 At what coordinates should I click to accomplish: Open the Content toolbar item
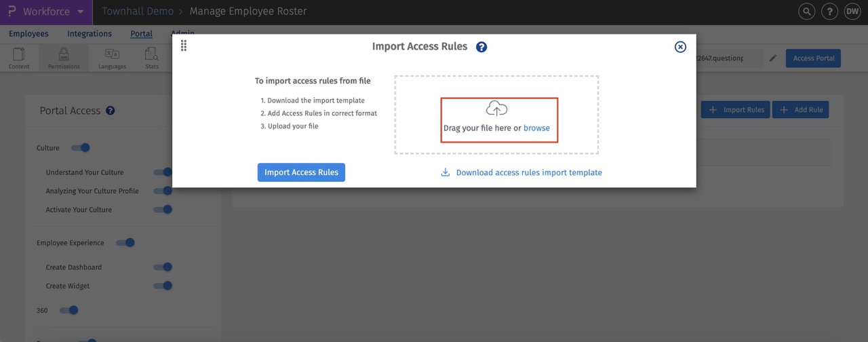point(19,58)
